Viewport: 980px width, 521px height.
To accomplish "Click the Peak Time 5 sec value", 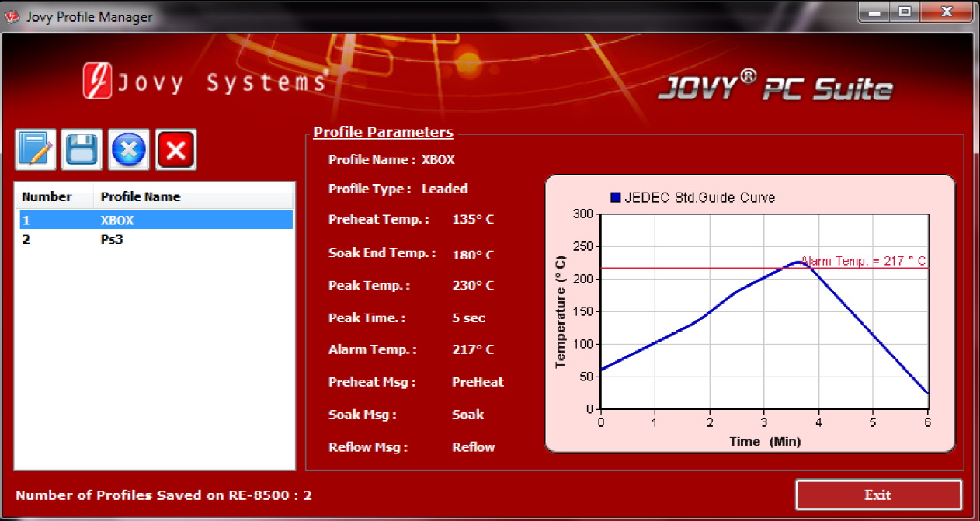I will pyautogui.click(x=468, y=318).
